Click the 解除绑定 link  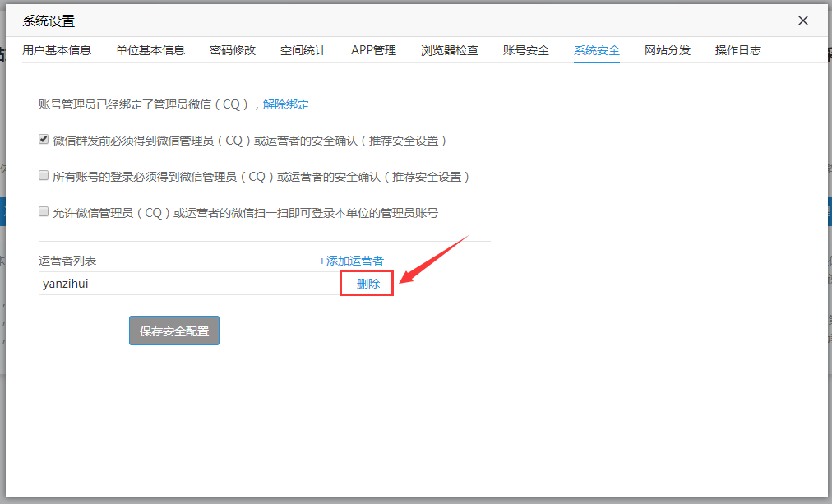pyautogui.click(x=286, y=104)
